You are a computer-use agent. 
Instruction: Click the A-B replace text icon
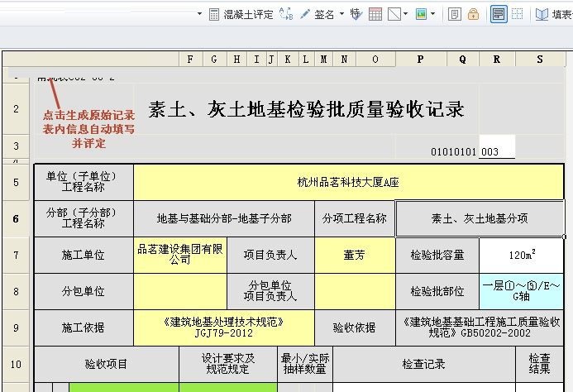click(x=287, y=14)
